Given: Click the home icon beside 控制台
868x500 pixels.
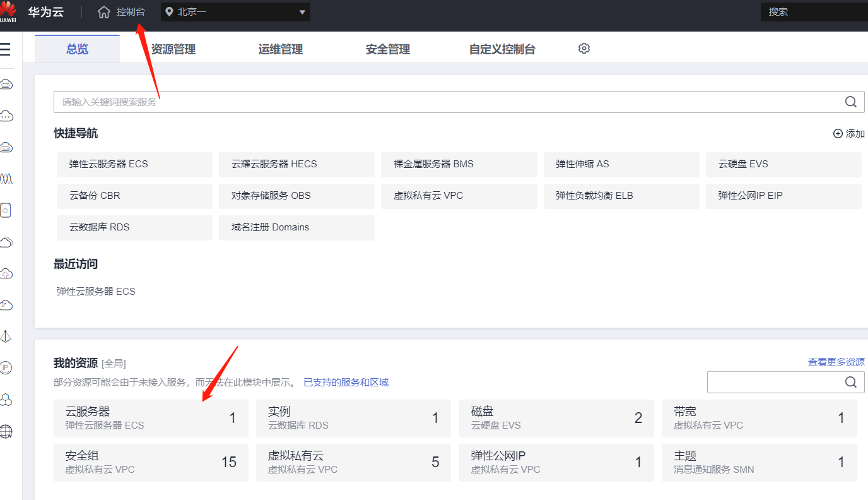Looking at the screenshot, I should (x=104, y=12).
